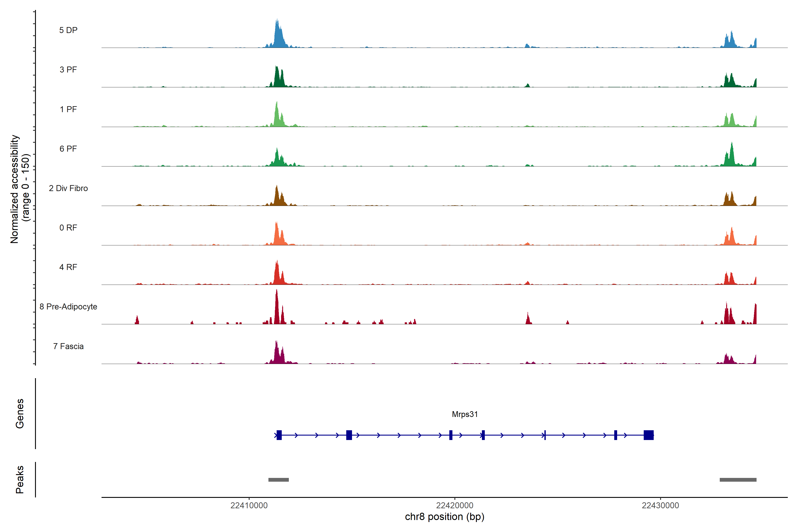Click the 1 PF track label

[68, 109]
